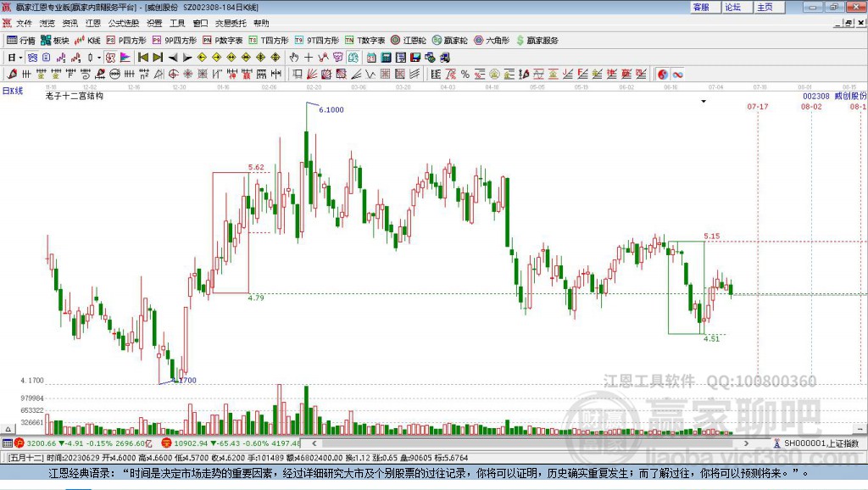Jump to last bar with the skip-to-end arrow
The height and width of the screenshot is (490, 868).
coord(158,58)
